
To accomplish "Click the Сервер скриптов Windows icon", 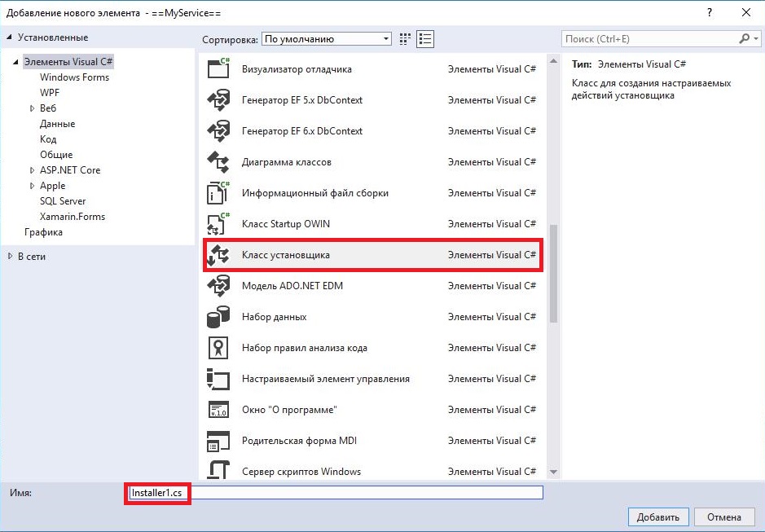I will pos(218,471).
